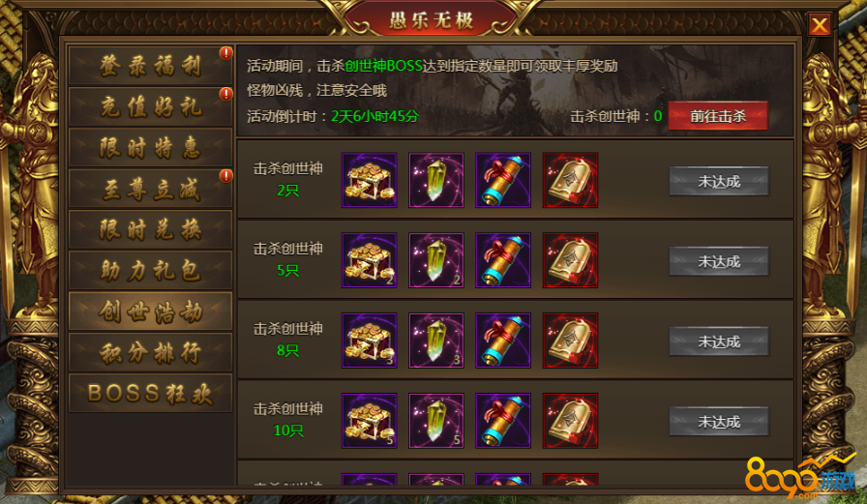
Task: Click treasure chest reward in 10只 row
Action: pos(370,421)
